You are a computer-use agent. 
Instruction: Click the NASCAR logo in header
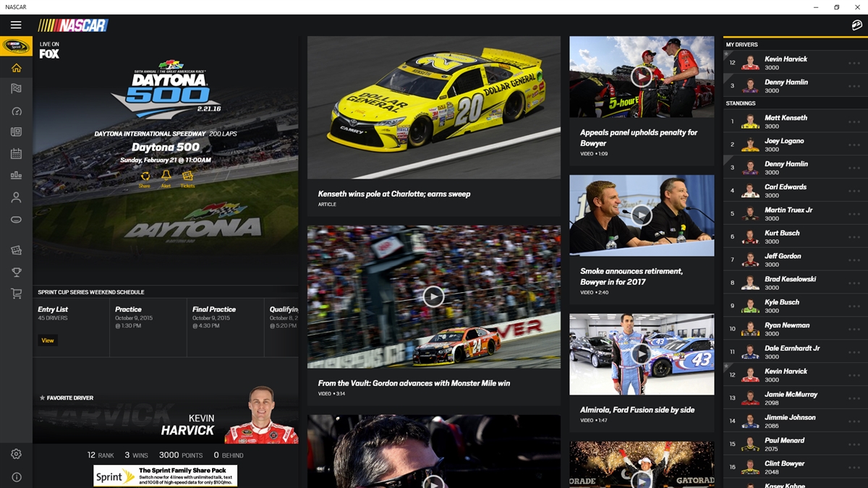click(x=73, y=25)
